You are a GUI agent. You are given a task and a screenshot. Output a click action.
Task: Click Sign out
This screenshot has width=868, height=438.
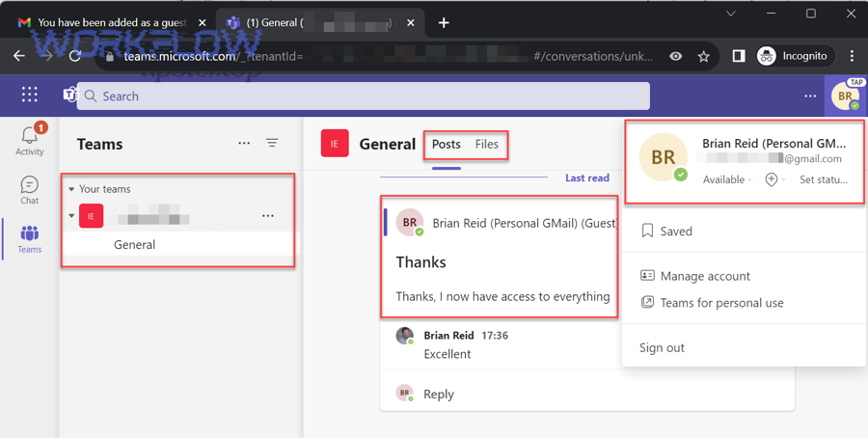[662, 347]
